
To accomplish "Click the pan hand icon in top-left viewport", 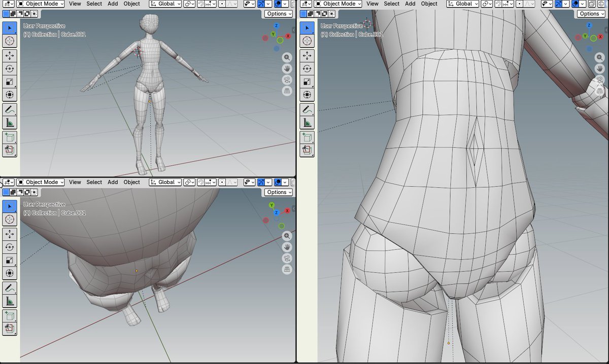I will (287, 68).
